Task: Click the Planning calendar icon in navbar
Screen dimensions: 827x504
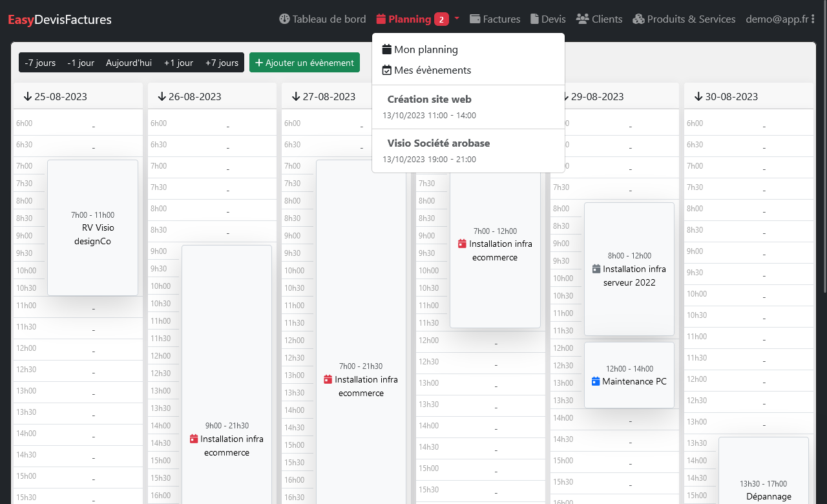Action: coord(381,19)
